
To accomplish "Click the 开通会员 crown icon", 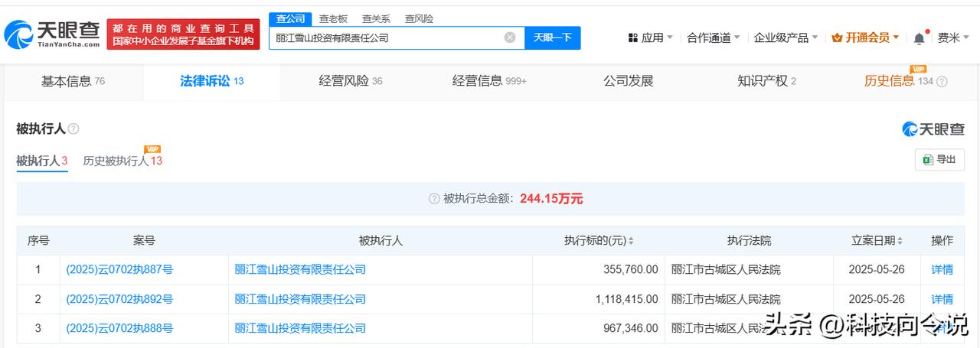I will click(837, 37).
